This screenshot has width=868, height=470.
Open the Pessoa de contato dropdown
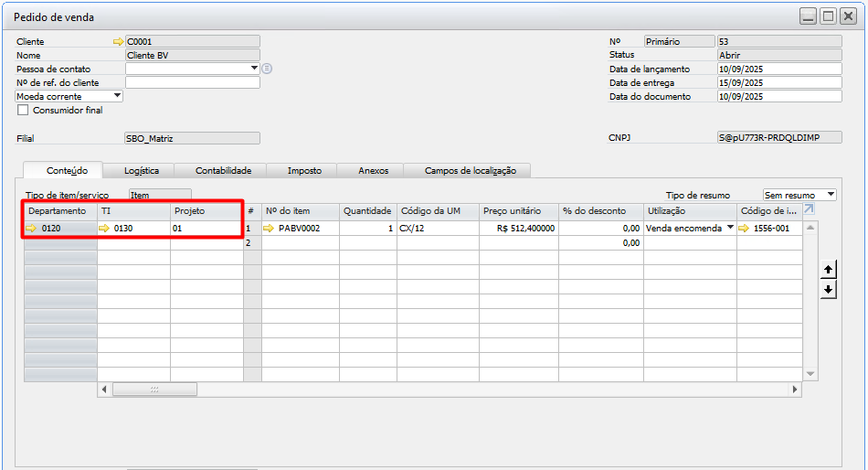coord(254,69)
